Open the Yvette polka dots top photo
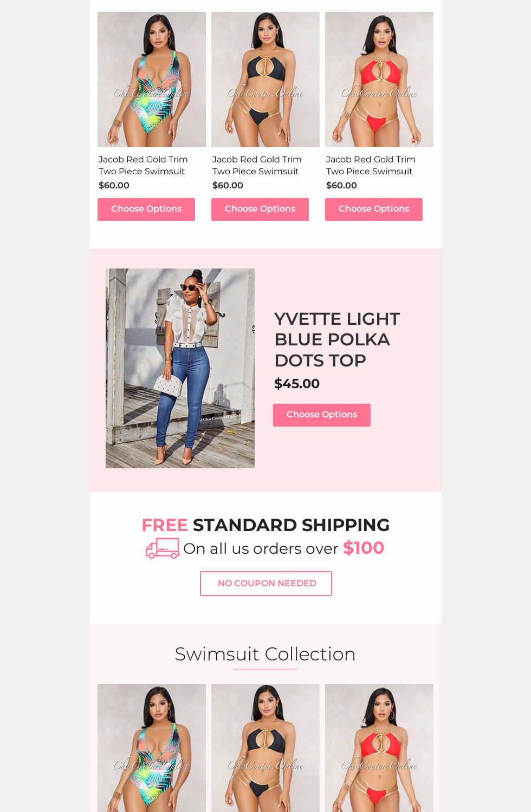Screen dimensions: 531x812 (x=180, y=368)
